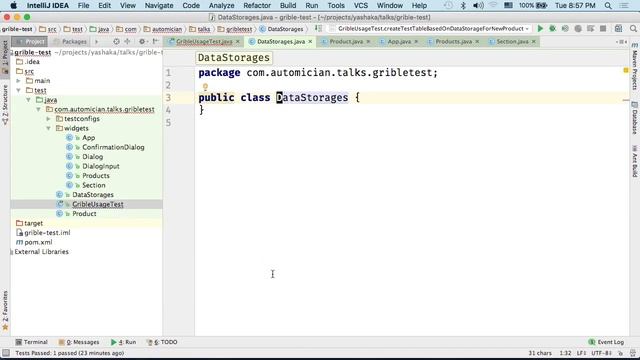Start debugging with the Debug icon

point(552,29)
